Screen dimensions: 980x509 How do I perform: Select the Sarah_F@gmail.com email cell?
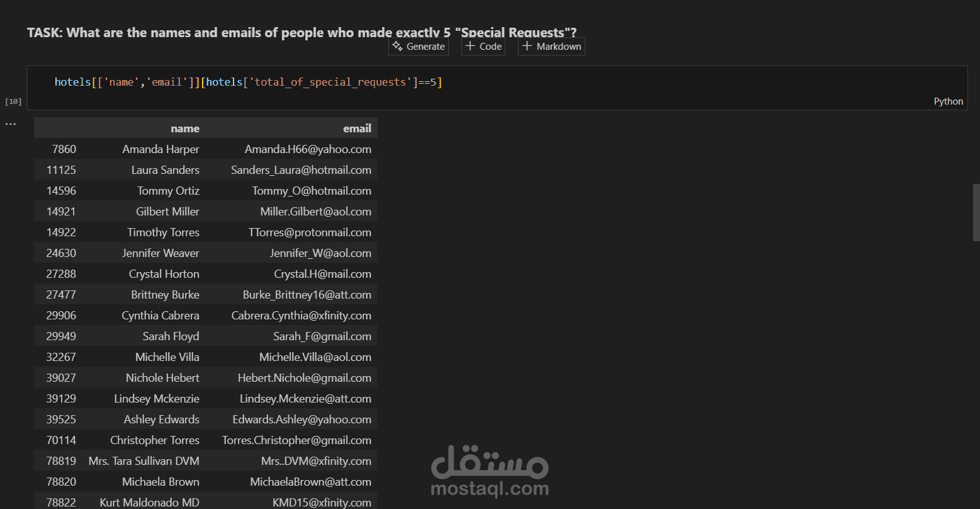coord(322,336)
